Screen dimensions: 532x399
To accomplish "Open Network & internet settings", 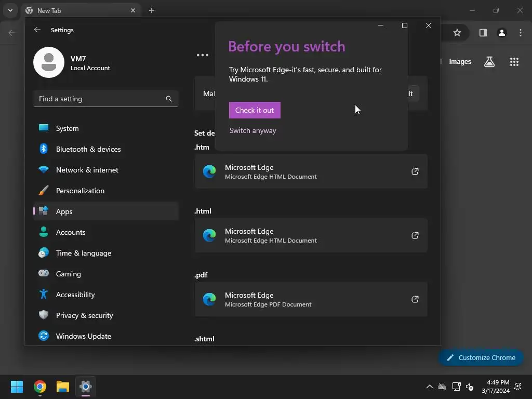I will [x=106, y=170].
